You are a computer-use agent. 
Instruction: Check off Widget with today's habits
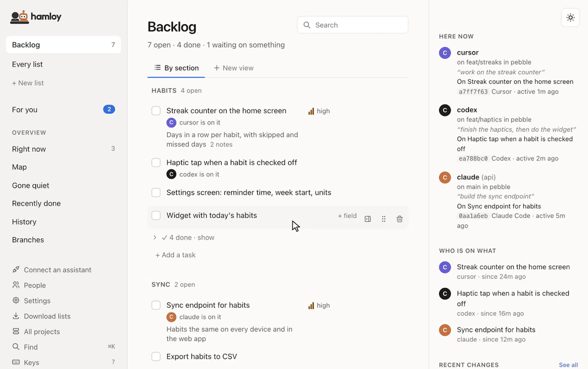[x=156, y=216]
